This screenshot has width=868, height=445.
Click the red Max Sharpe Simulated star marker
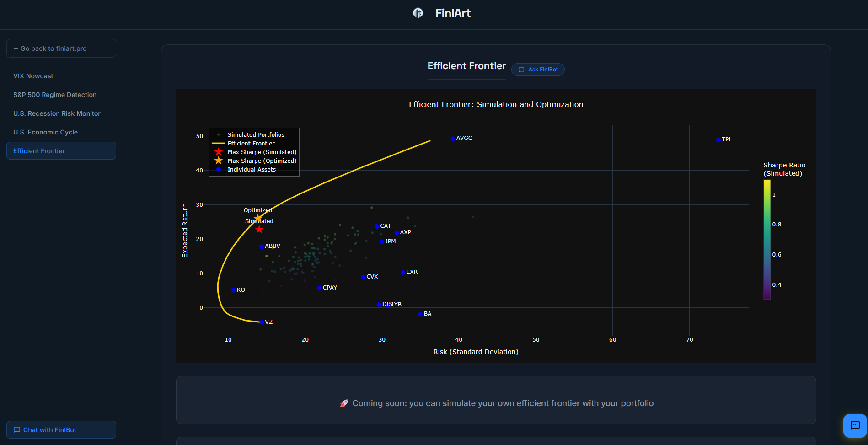(259, 229)
